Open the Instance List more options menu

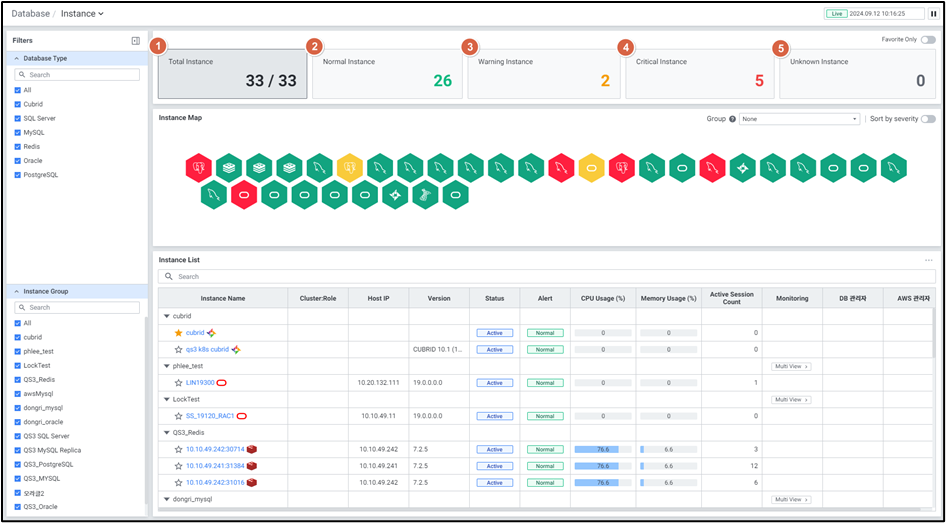pos(928,260)
